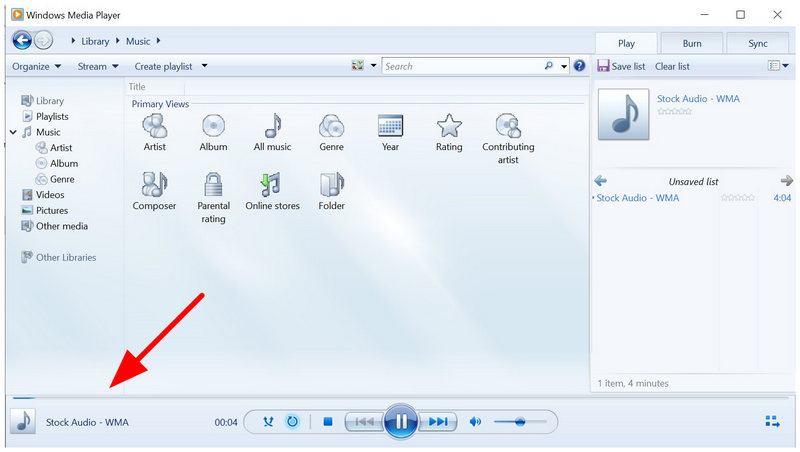Select Stock Audio - WMA in unsaved list
This screenshot has width=800, height=452.
point(638,198)
